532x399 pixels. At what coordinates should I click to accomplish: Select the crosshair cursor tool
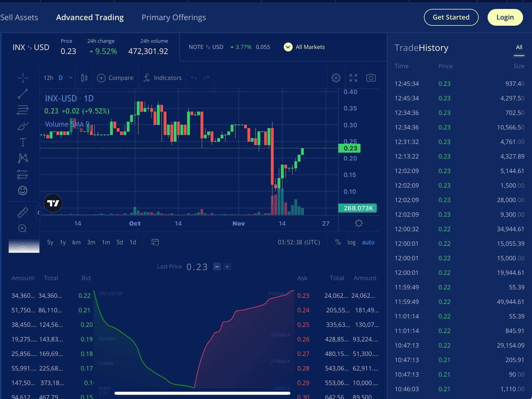(x=23, y=78)
